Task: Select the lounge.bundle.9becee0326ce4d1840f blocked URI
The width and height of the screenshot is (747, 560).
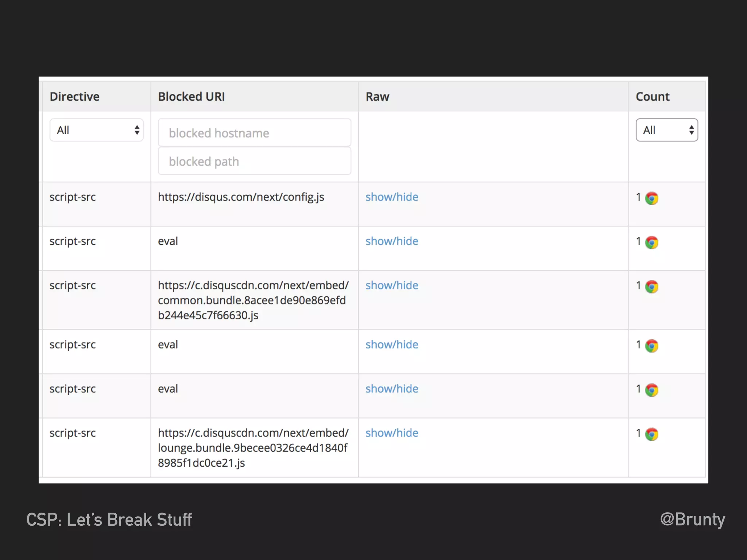Action: click(x=253, y=448)
